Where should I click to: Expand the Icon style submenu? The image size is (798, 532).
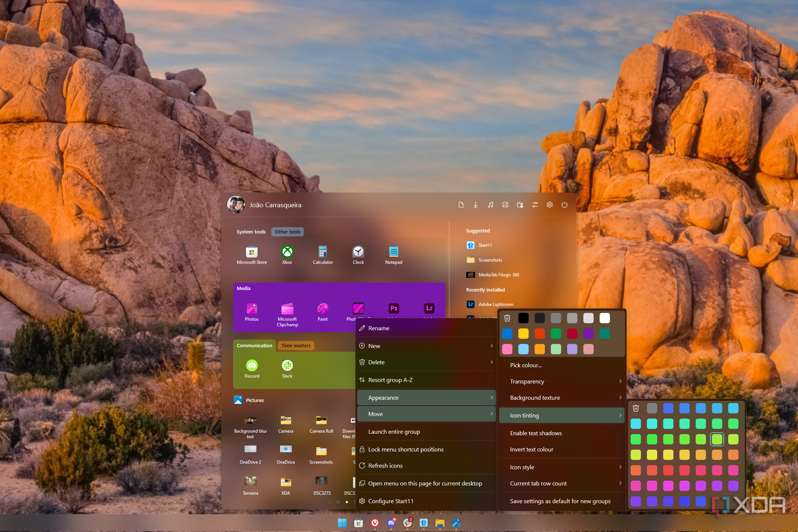562,467
